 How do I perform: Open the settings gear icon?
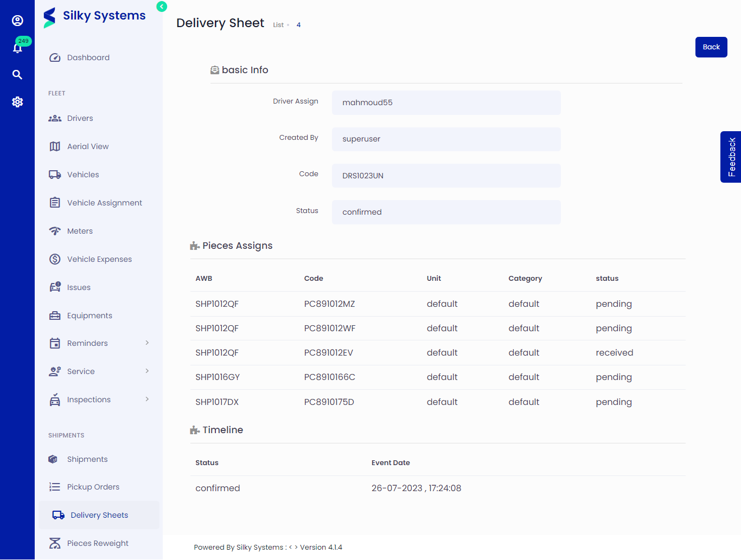(17, 101)
